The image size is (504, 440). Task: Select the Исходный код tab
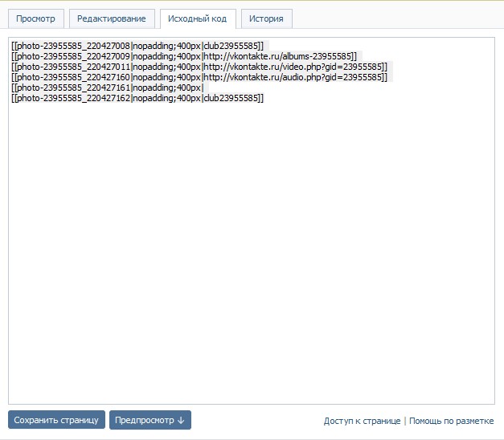[x=198, y=19]
